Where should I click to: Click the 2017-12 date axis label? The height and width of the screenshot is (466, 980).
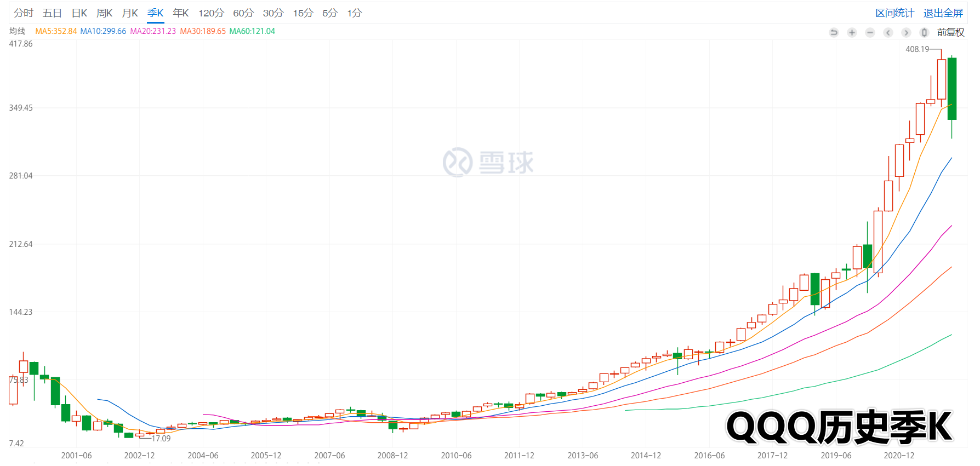(772, 456)
